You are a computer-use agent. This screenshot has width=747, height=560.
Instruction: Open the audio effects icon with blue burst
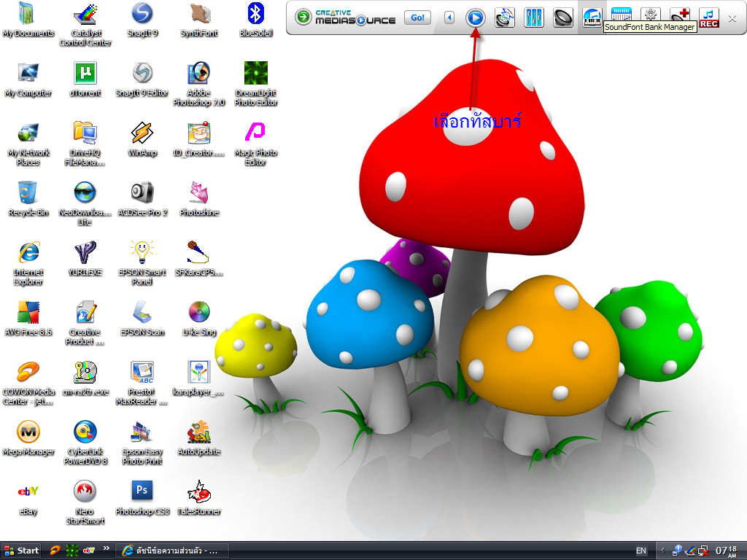pos(505,17)
